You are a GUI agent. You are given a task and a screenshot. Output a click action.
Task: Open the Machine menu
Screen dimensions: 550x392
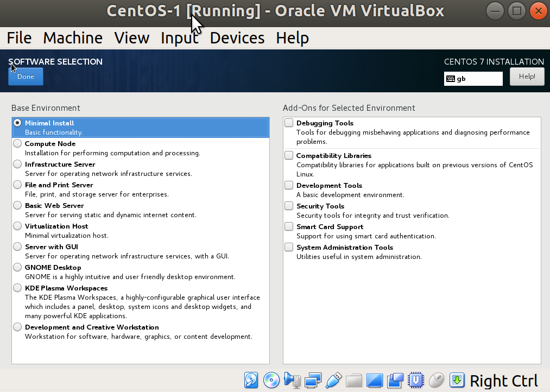point(72,37)
